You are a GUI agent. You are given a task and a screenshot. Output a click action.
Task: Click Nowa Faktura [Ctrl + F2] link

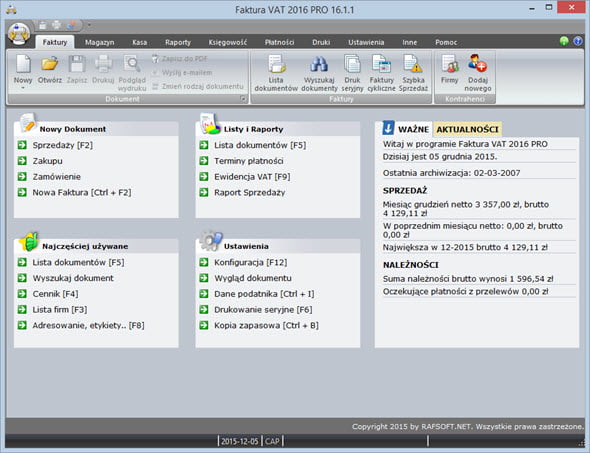click(82, 193)
